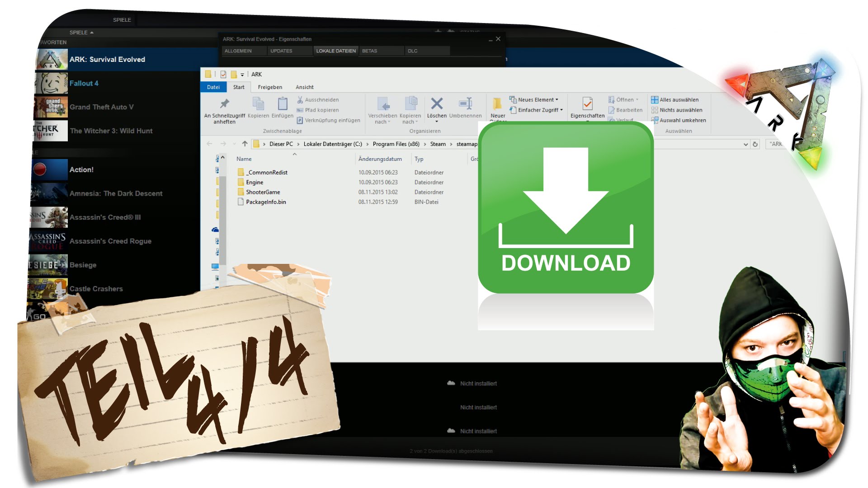The height and width of the screenshot is (488, 868).
Task: Click the Kopieren icon in the ribbon
Action: pyautogui.click(x=258, y=103)
